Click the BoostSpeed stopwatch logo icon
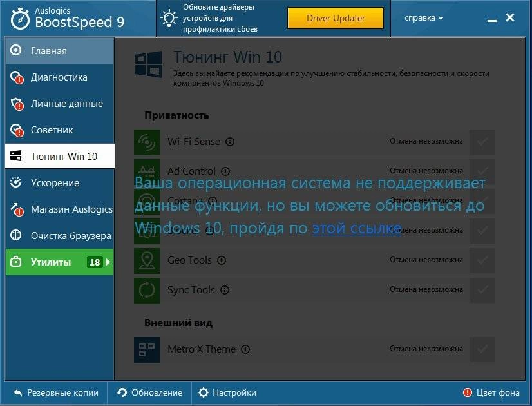 (x=21, y=19)
